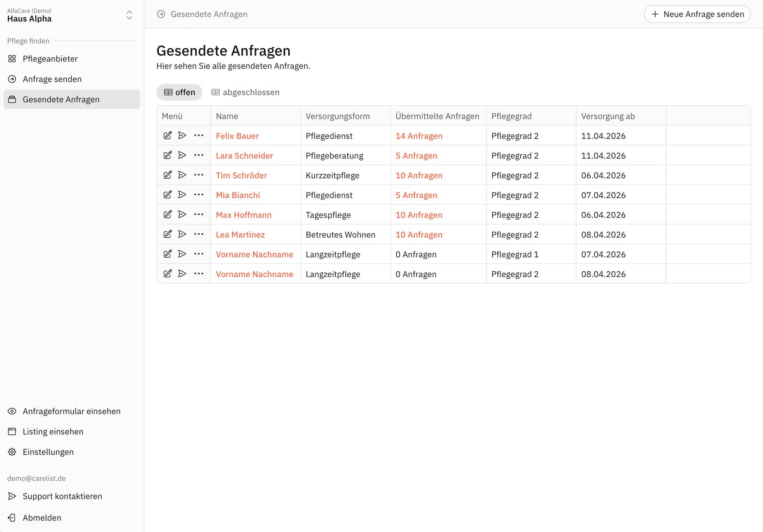Open Listing einsehen in sidebar
This screenshot has height=532, width=763.
(53, 431)
